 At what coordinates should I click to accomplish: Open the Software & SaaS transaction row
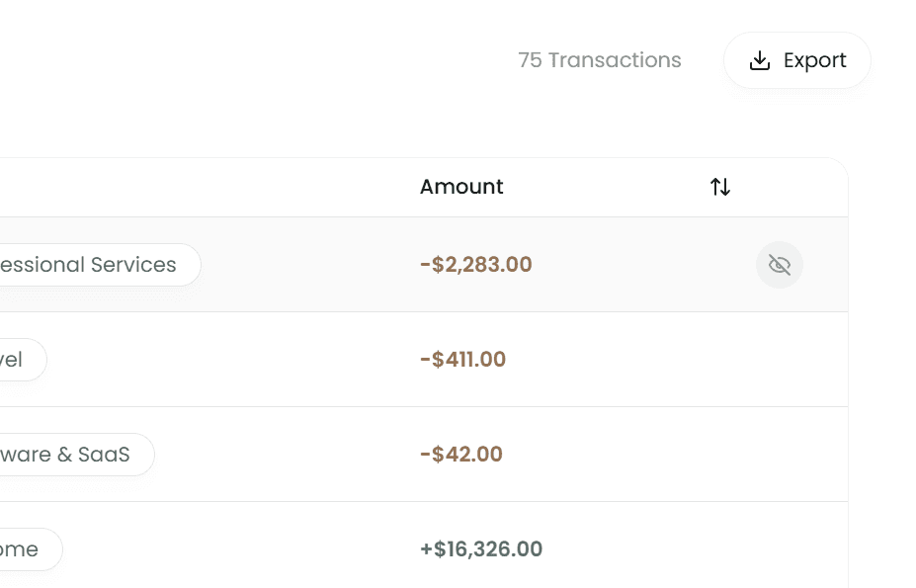pyautogui.click(x=642, y=455)
